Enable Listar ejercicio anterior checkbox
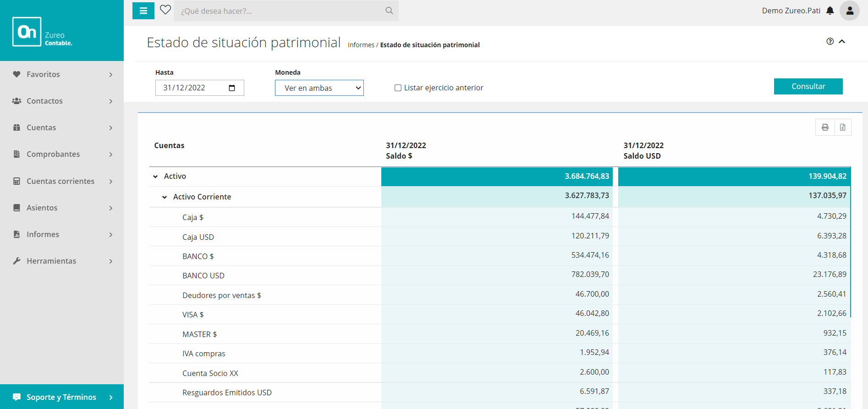Image resolution: width=868 pixels, height=409 pixels. click(x=398, y=88)
